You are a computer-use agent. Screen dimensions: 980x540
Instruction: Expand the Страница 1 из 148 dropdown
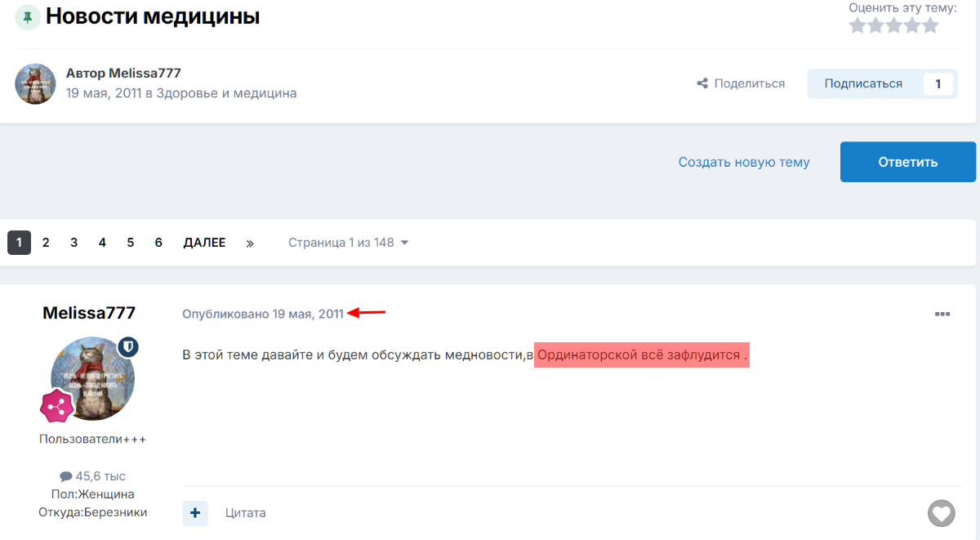pos(348,243)
